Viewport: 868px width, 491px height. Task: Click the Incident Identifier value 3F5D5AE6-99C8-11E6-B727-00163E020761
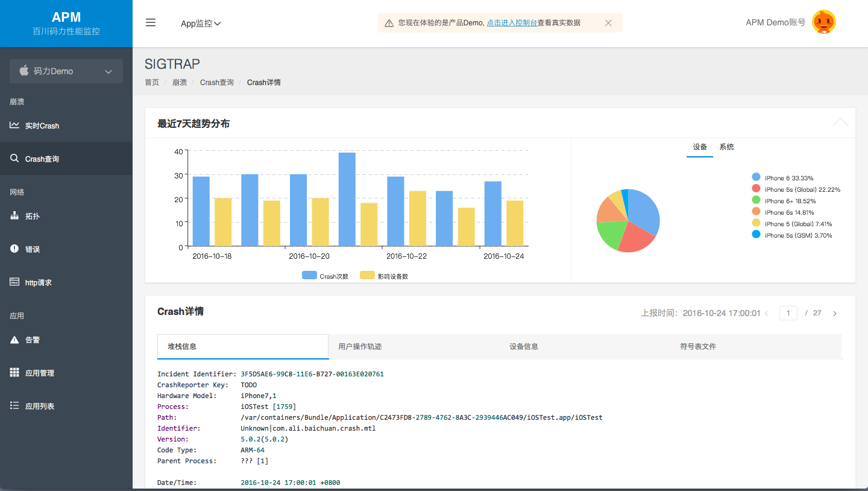[312, 374]
